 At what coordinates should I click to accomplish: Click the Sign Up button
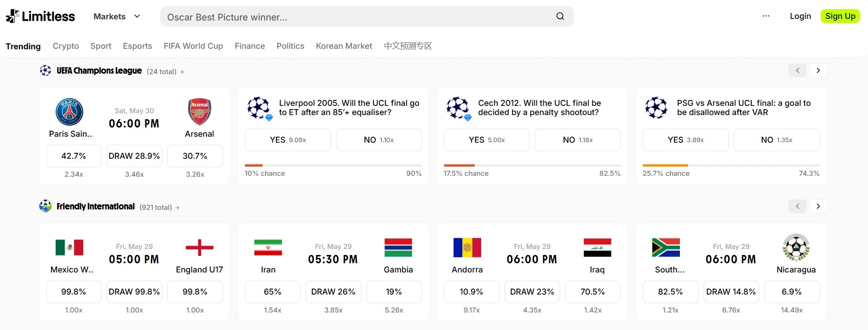840,16
